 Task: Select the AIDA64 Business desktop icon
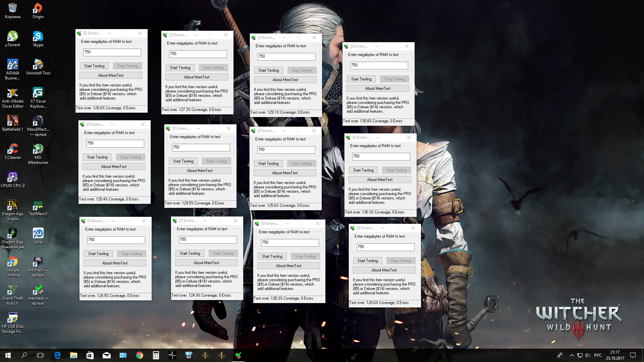tap(12, 64)
